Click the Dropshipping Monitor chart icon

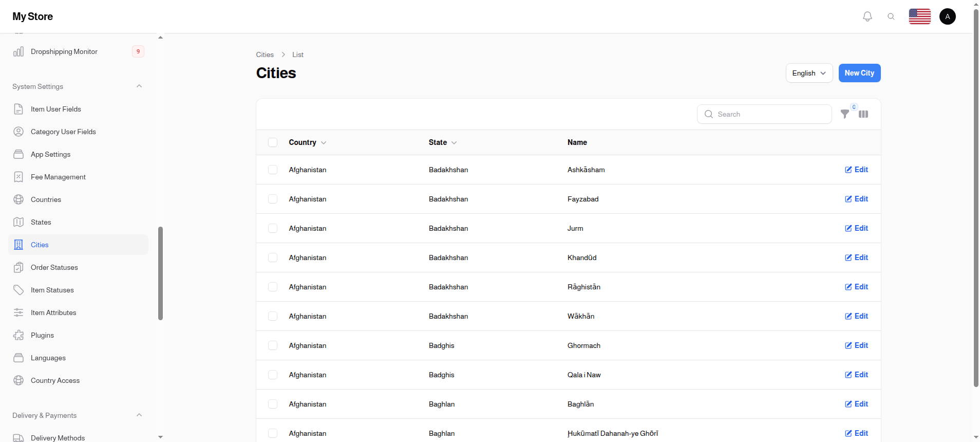pos(18,51)
